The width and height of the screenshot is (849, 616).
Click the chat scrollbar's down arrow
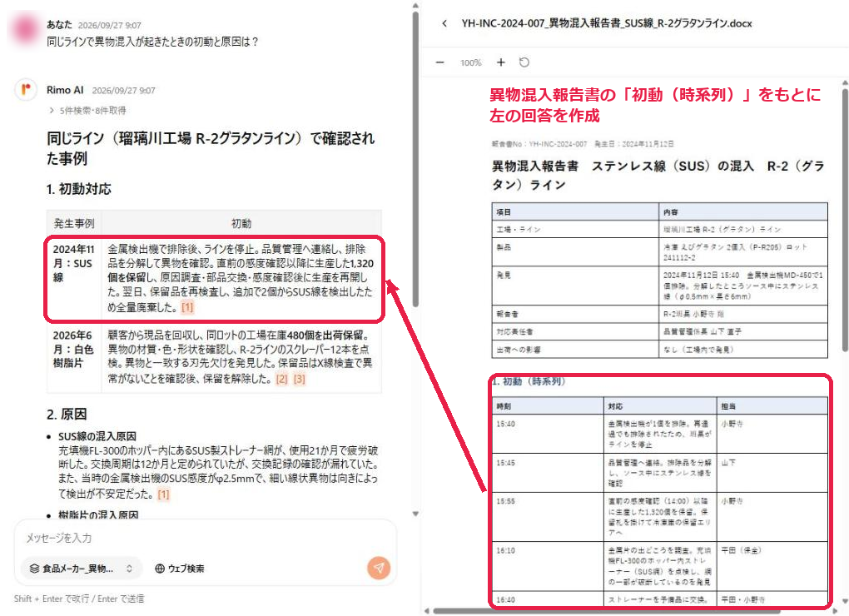coord(415,514)
